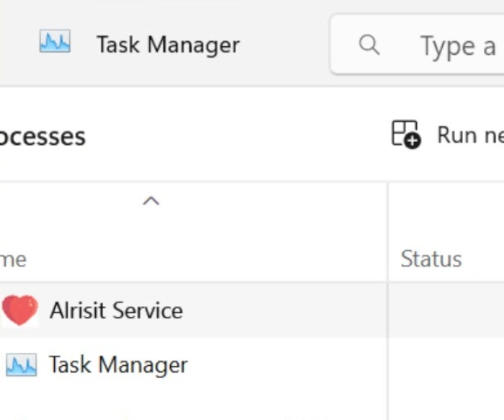
Task: Select the Alrisit Service process name
Action: [x=116, y=310]
